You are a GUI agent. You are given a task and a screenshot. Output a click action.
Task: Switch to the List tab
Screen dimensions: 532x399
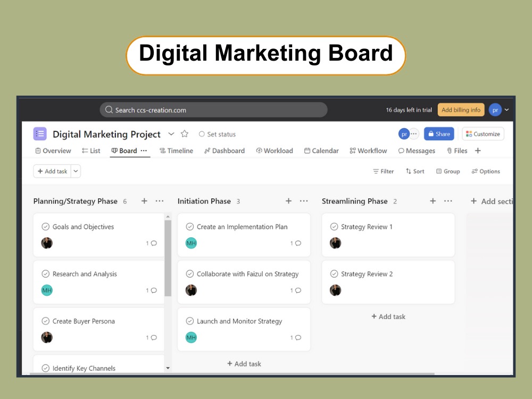pos(91,151)
